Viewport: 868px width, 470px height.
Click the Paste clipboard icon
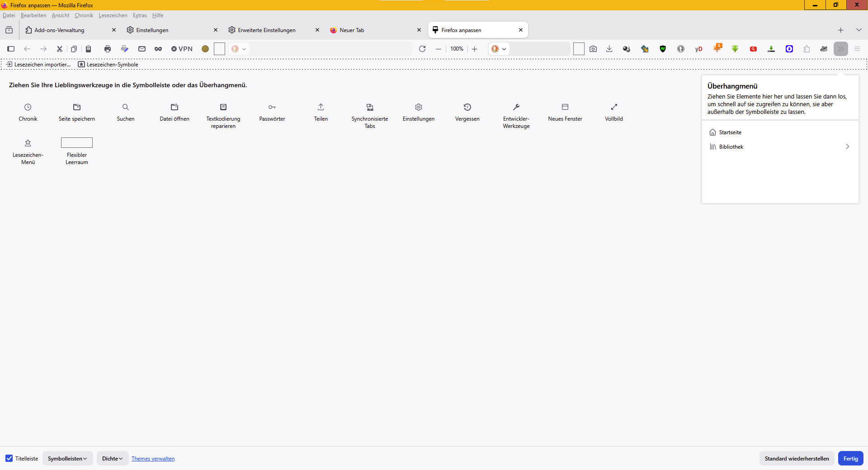pyautogui.click(x=89, y=49)
